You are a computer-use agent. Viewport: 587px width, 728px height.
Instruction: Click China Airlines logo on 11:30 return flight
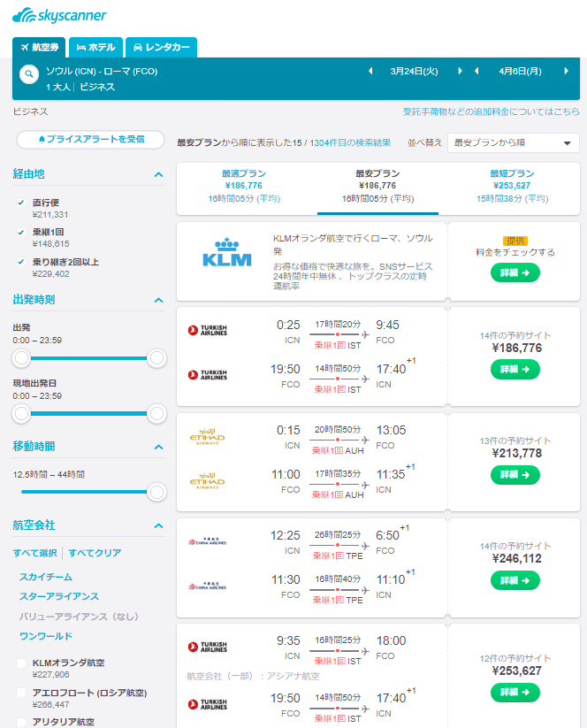208,586
